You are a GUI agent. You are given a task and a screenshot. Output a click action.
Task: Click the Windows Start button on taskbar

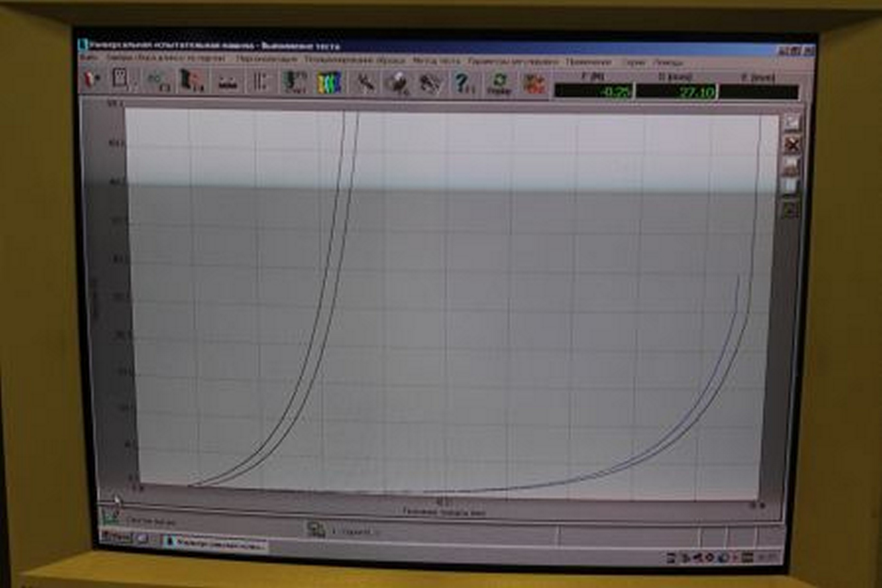pyautogui.click(x=117, y=537)
